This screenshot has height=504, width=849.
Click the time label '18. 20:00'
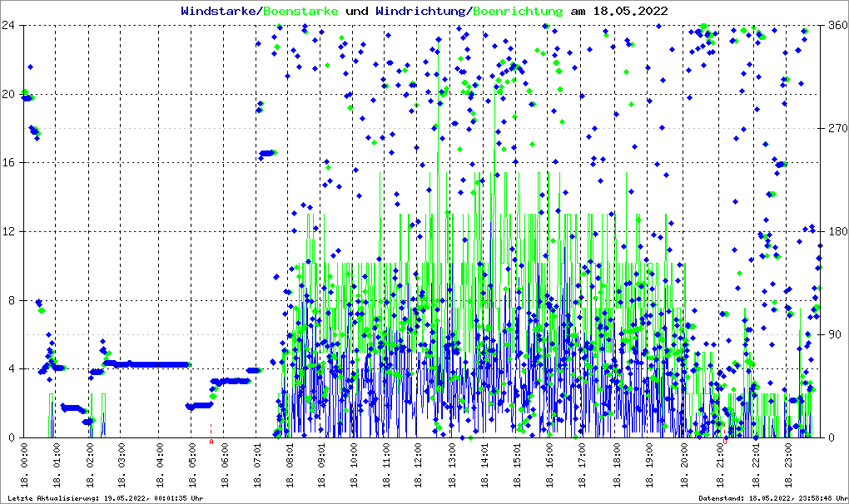(684, 465)
